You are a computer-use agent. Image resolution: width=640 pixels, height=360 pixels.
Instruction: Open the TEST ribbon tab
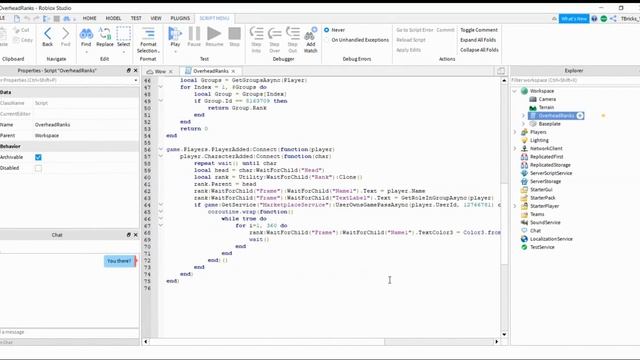pyautogui.click(x=136, y=18)
